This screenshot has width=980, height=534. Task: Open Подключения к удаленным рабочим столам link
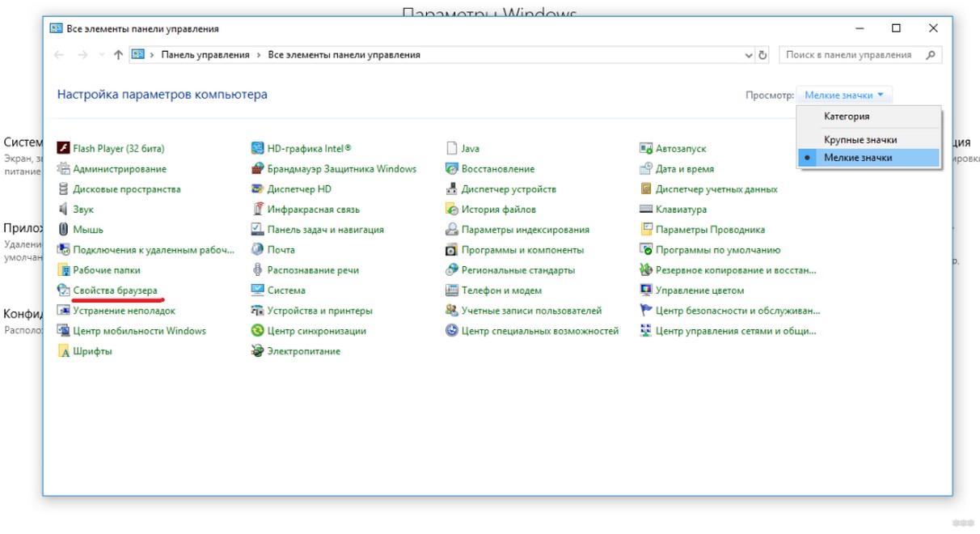[x=154, y=250]
